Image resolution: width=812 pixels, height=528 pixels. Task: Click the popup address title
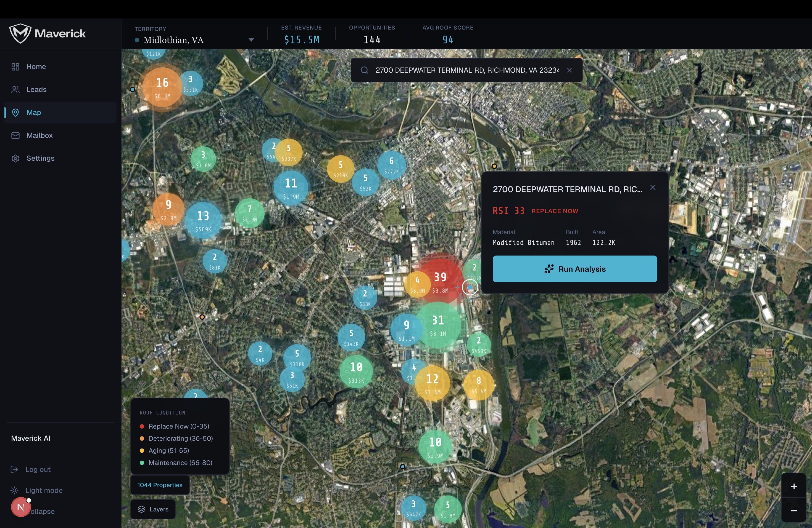[x=567, y=189]
